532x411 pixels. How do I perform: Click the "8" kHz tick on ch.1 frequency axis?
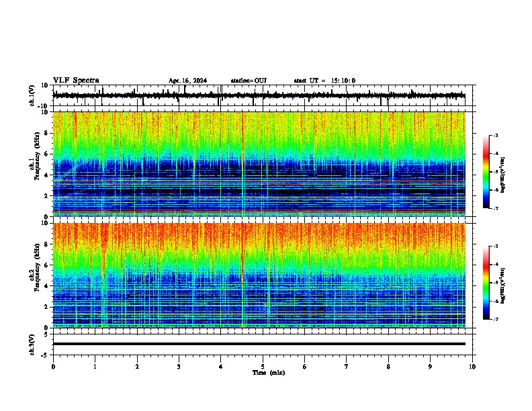(x=47, y=133)
